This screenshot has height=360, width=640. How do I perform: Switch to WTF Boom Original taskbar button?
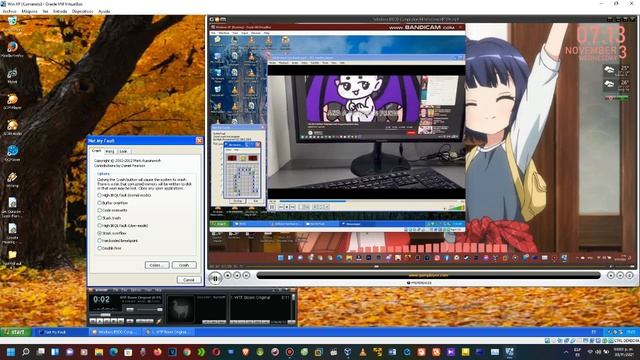169,332
